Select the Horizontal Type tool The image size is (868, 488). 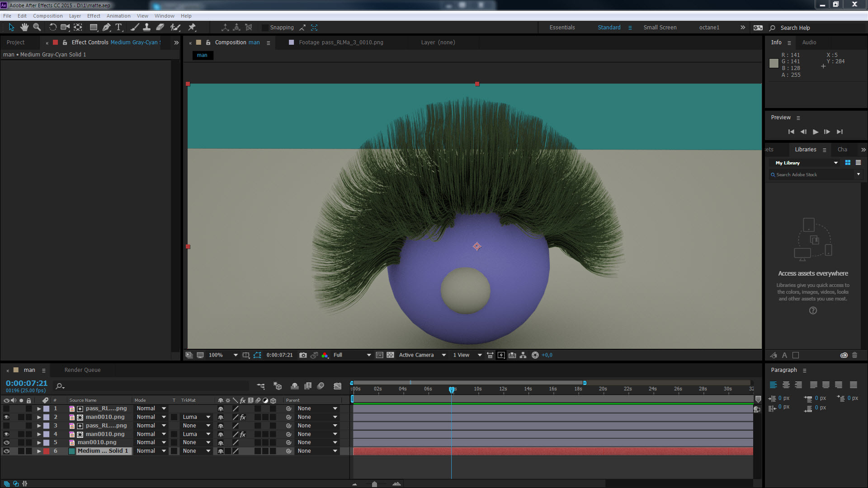click(118, 27)
